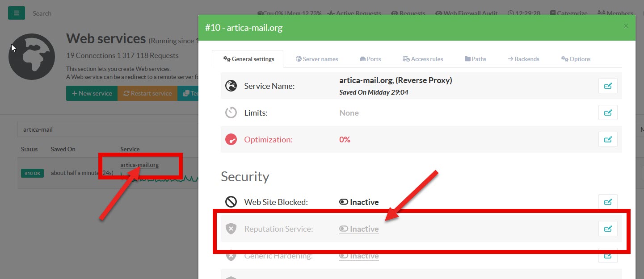Image resolution: width=644 pixels, height=279 pixels.
Task: Close the artica-mail.org dialog
Action: (x=626, y=26)
